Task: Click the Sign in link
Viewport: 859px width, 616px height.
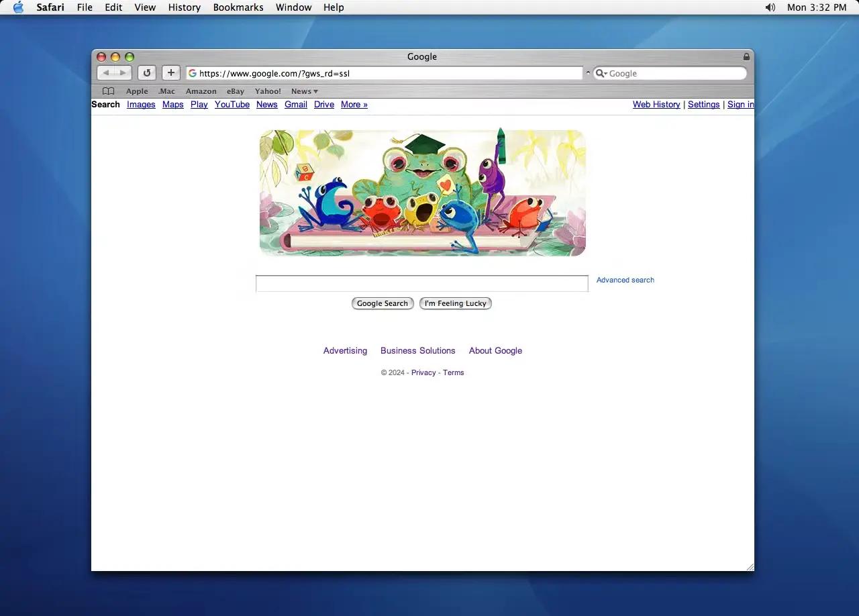Action: (740, 105)
